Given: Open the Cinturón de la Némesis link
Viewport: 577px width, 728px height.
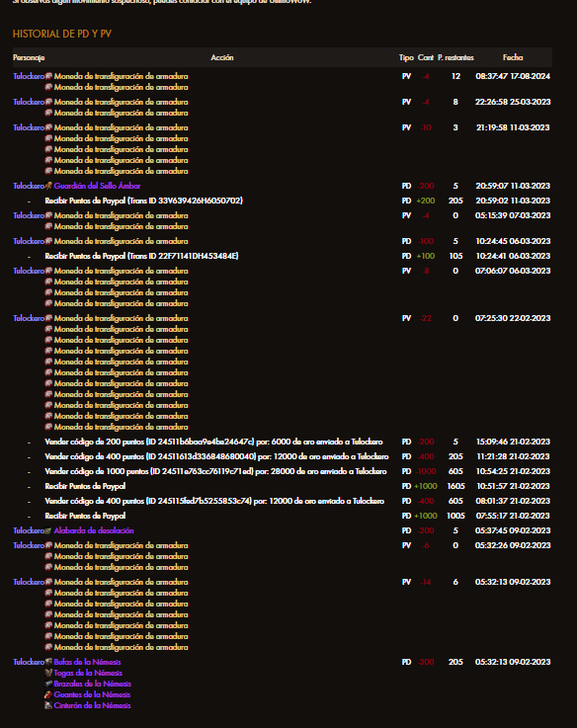Looking at the screenshot, I should click(x=93, y=705).
